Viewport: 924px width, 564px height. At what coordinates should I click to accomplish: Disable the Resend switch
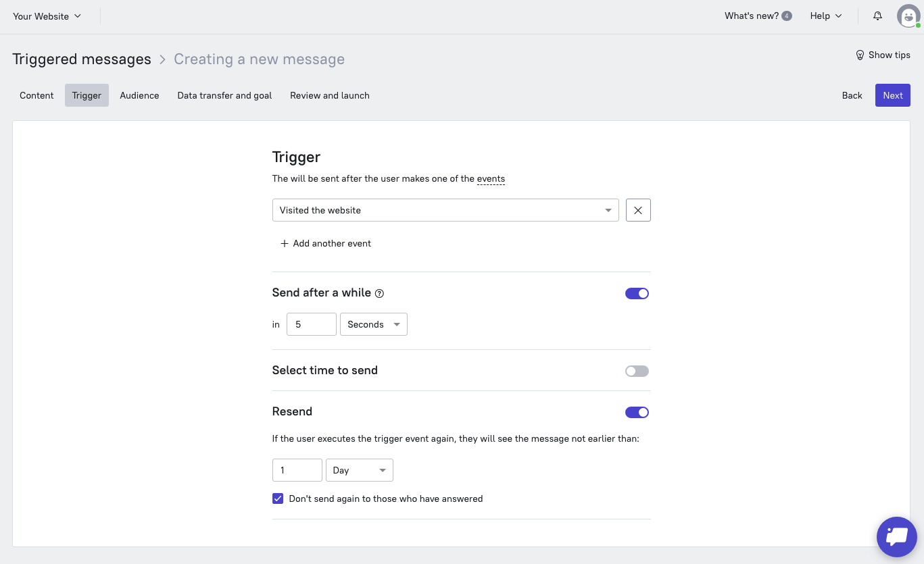(637, 412)
